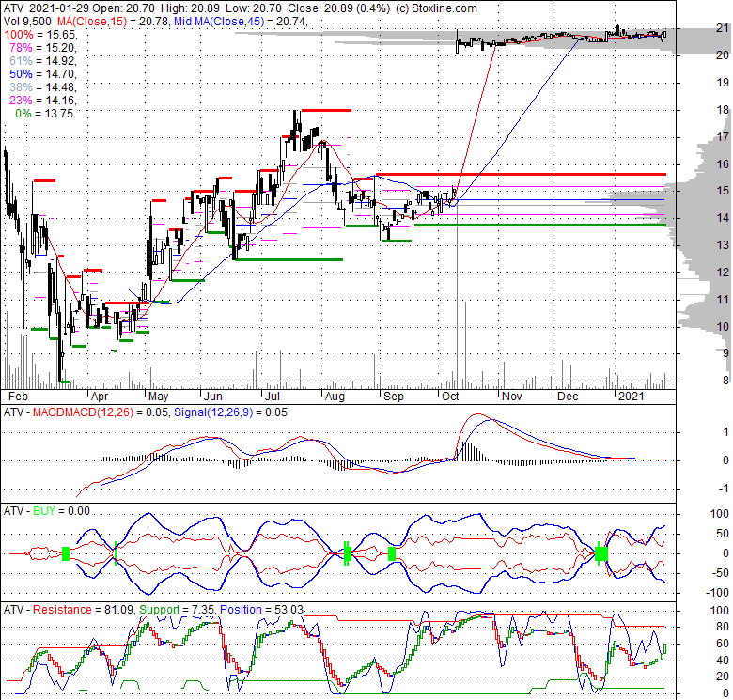
Task: Click the '2021' year label on time axis
Action: [632, 397]
